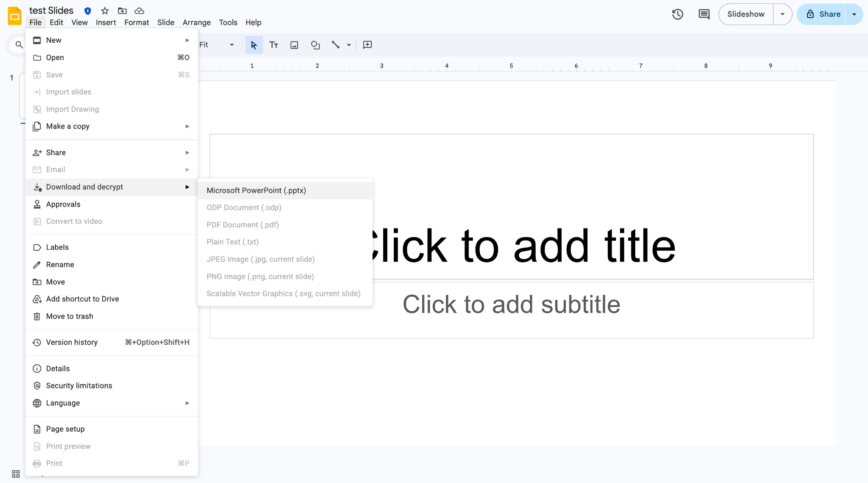Select Microsoft PowerPoint (.pptx) download option
This screenshot has height=483, width=868.
[256, 190]
